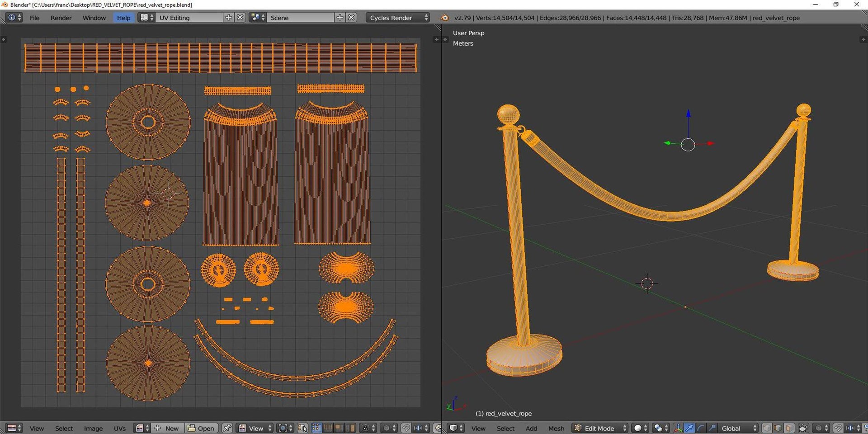The height and width of the screenshot is (434, 868).
Task: Toggle snap magnet in UV editor
Action: click(x=406, y=428)
